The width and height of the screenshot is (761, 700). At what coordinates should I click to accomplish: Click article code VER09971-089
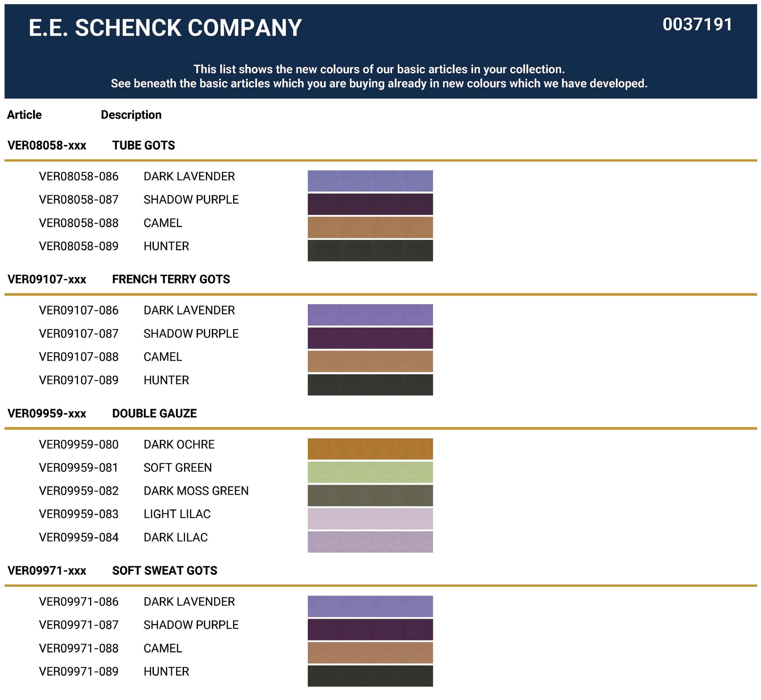pos(79,671)
